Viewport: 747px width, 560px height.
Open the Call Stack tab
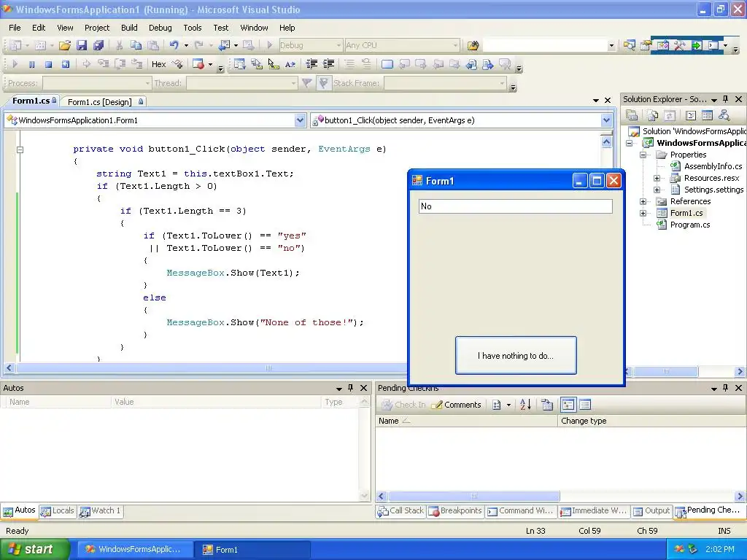click(400, 511)
